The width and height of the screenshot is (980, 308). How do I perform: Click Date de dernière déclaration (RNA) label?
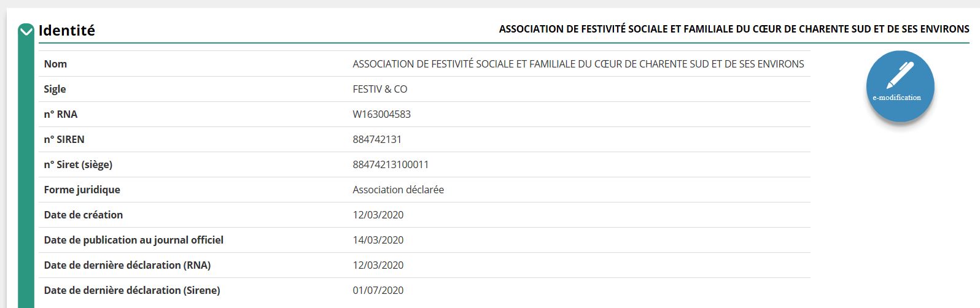(127, 265)
